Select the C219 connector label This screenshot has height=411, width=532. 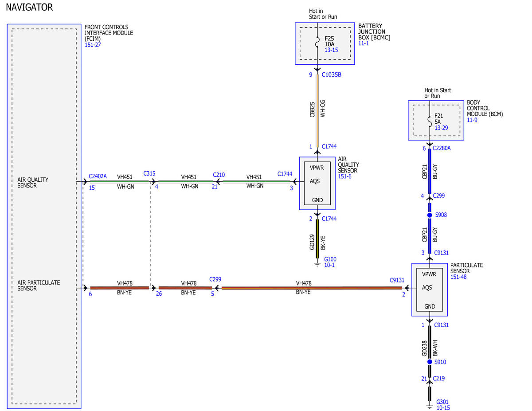439,379
